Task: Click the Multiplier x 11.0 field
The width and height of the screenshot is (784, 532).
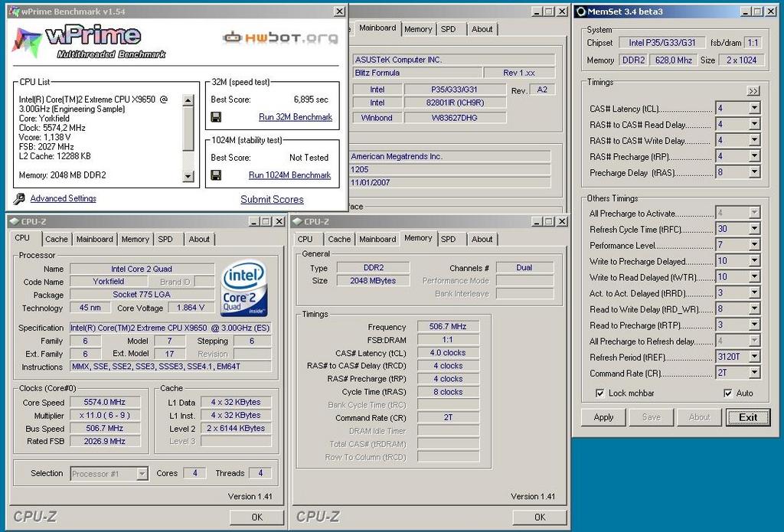Action: pos(105,415)
